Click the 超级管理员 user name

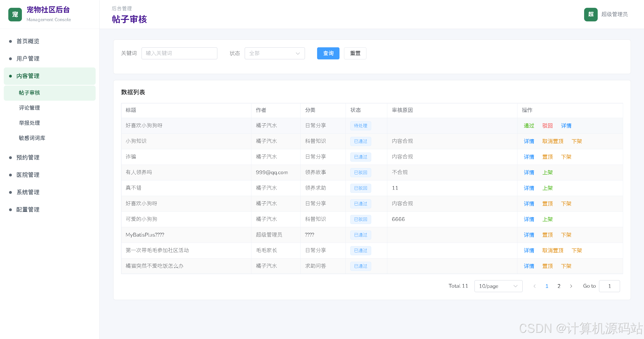[x=614, y=14]
